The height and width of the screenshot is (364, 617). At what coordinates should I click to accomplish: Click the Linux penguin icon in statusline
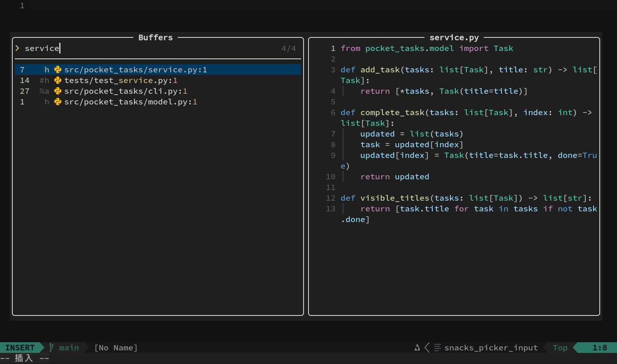click(417, 348)
